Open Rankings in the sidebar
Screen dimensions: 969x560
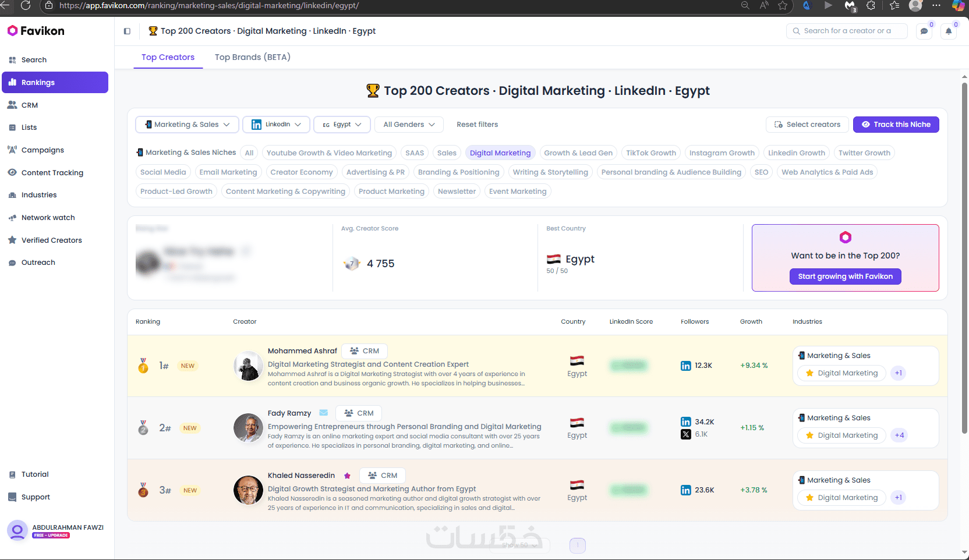pyautogui.click(x=55, y=82)
